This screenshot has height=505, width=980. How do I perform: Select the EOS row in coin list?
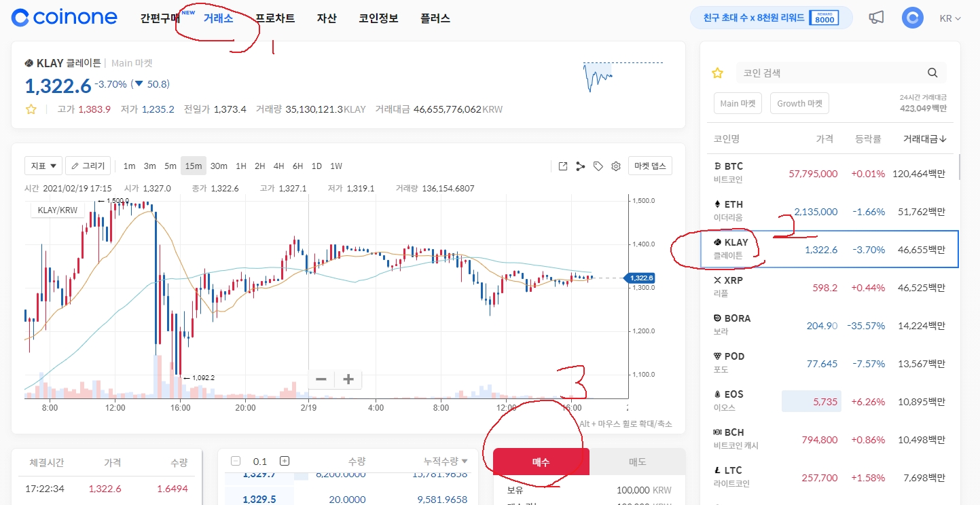829,401
